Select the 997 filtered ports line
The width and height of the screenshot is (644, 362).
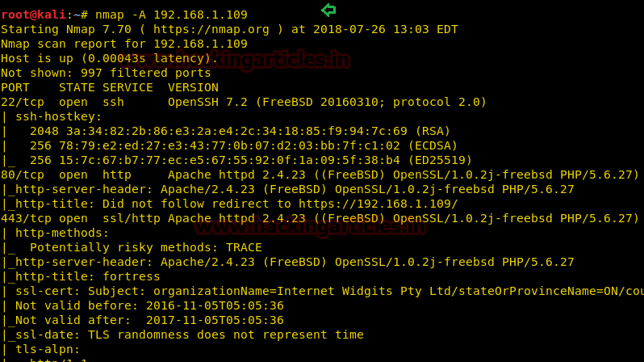(106, 73)
